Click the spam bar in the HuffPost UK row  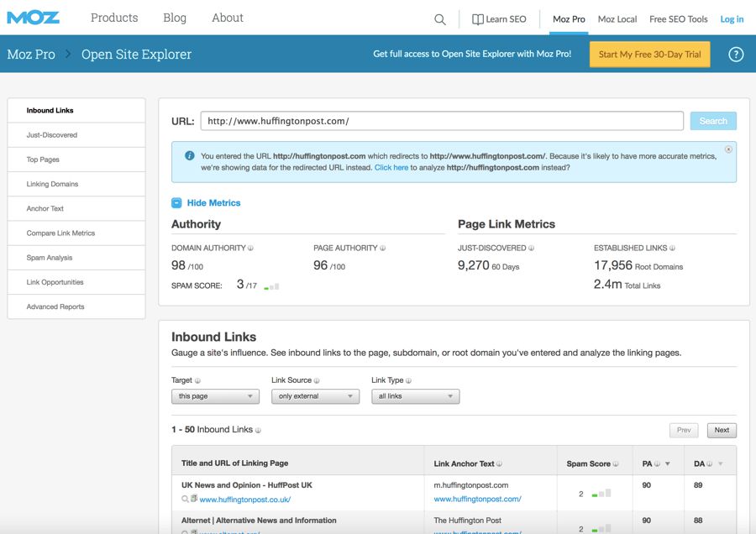click(x=601, y=494)
